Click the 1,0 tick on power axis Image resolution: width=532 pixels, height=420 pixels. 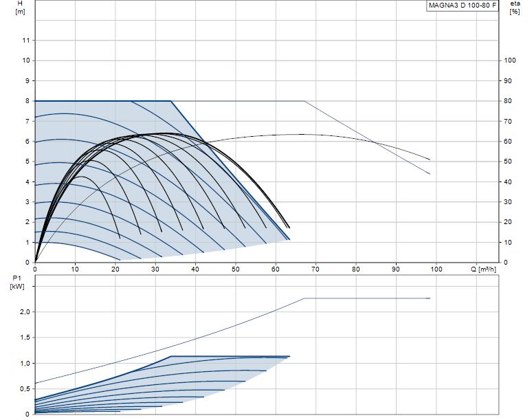click(x=24, y=363)
